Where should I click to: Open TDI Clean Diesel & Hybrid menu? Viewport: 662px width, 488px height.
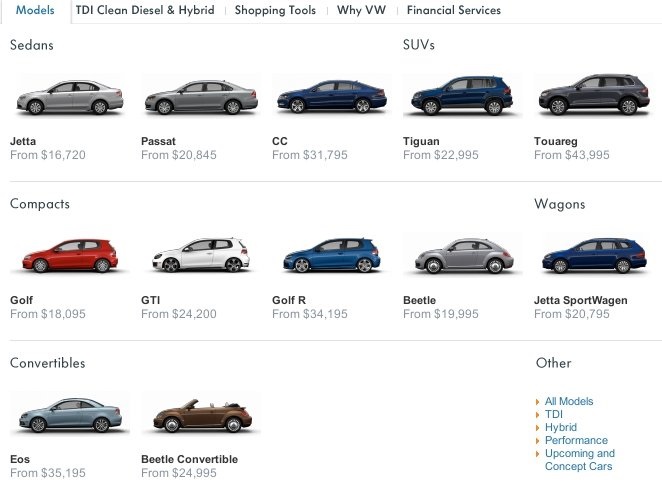tap(143, 10)
